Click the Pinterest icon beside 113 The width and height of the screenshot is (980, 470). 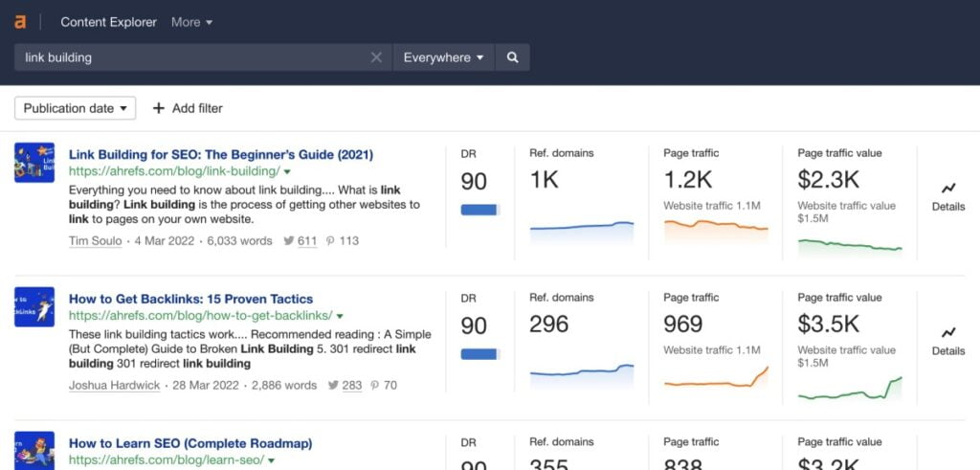point(330,240)
